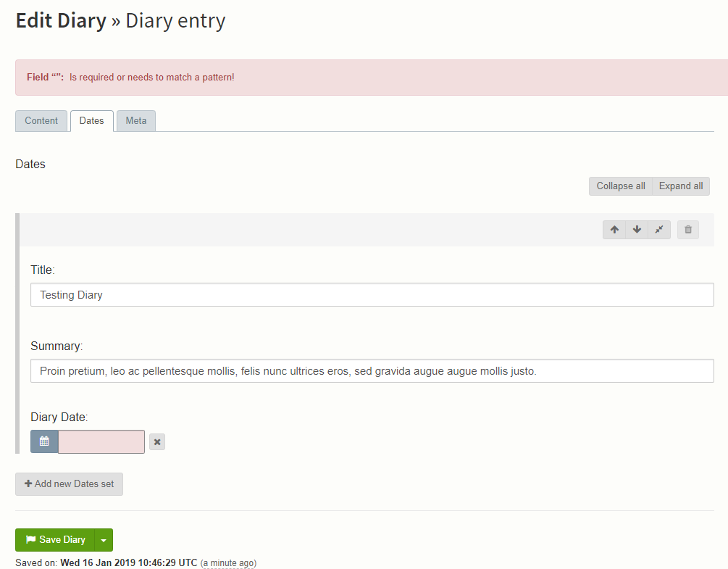Image resolution: width=728 pixels, height=569 pixels.
Task: Move the Dates set up with the arrow icon
Action: tap(614, 229)
